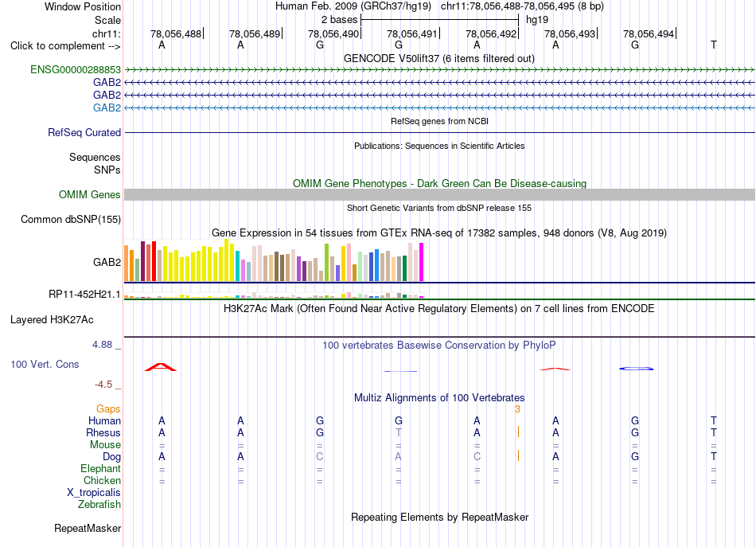Click the RefSeq genes from NCBI title
Screen dimensions: 756x547
439,121
